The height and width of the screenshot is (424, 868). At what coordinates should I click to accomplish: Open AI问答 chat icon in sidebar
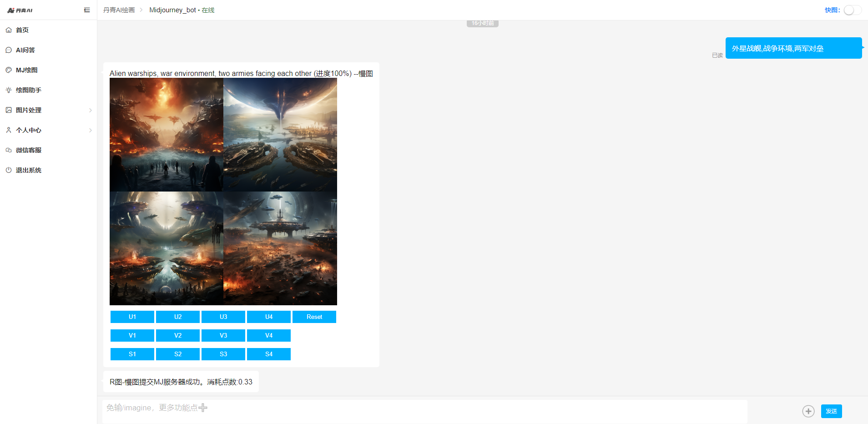[9, 50]
